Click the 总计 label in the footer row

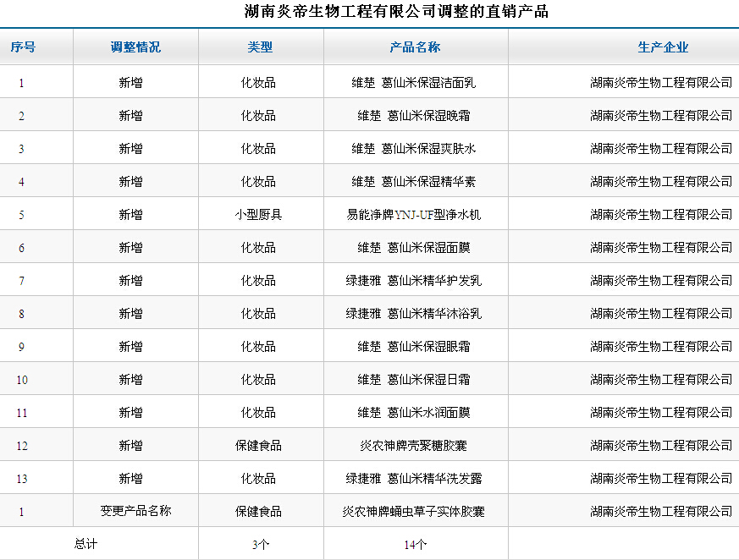[85, 544]
